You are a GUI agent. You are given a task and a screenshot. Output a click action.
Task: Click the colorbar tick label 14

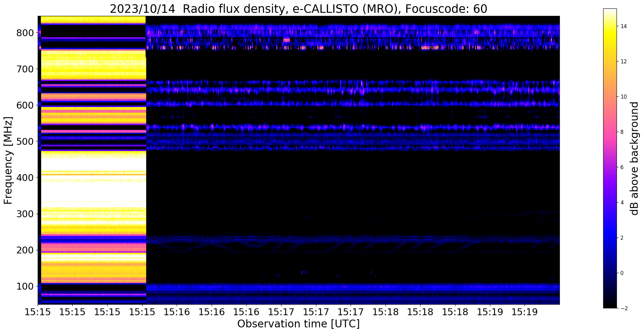click(624, 26)
